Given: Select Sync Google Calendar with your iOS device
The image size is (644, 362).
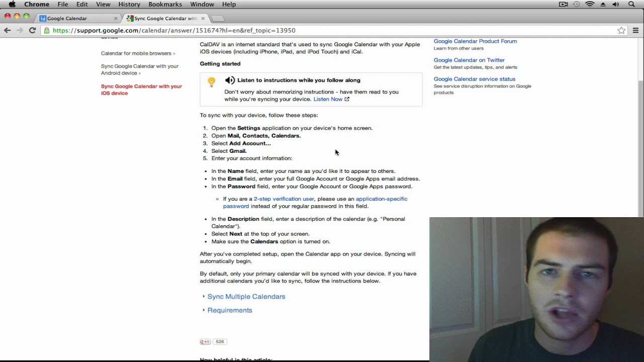Looking at the screenshot, I should 141,89.
